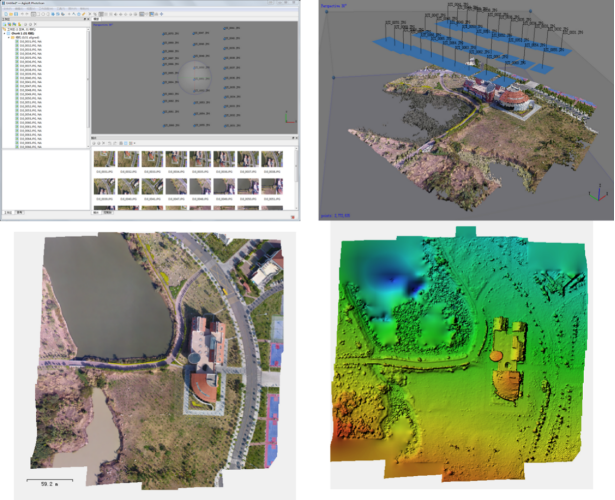The width and height of the screenshot is (615, 500).
Task: Click the Open project folder icon
Action: click(11, 14)
